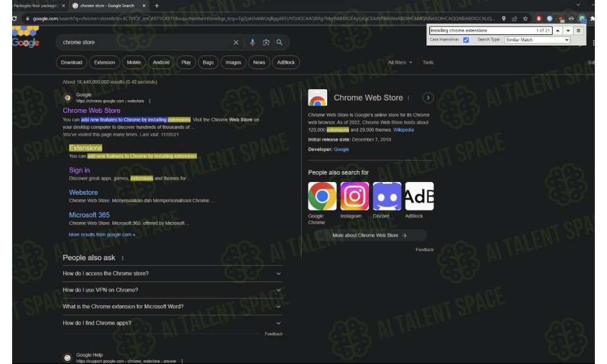Open the Instagram thumbnail
This screenshot has width=607, height=364.
(x=354, y=196)
